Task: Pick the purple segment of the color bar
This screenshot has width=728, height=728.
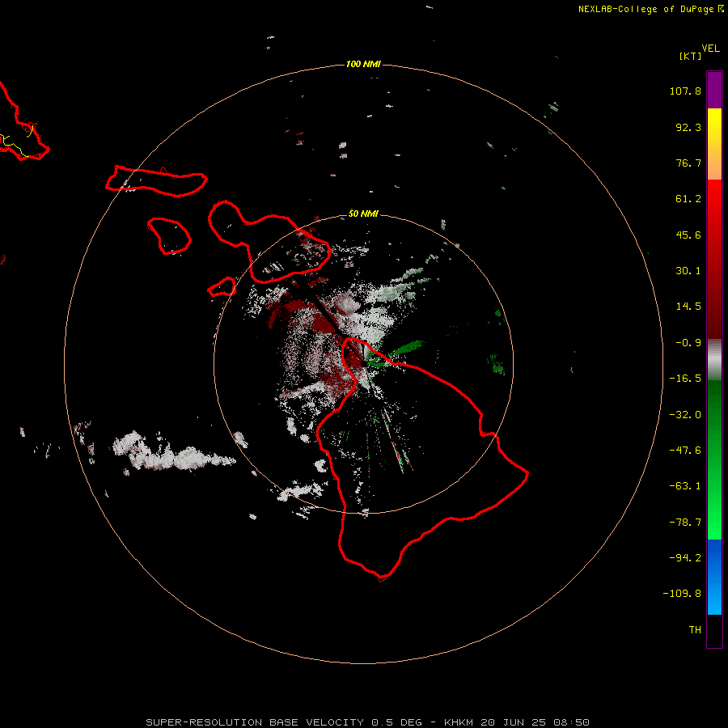Action: click(714, 90)
